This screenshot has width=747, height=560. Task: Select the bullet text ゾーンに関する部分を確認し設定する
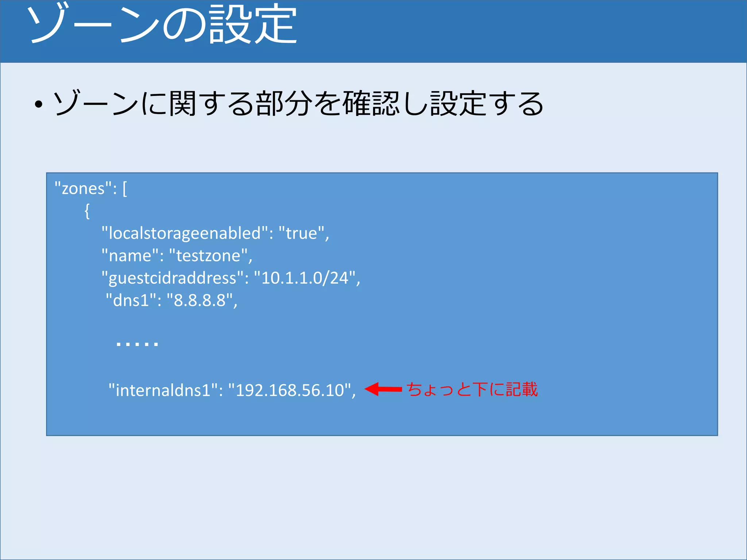tap(298, 104)
